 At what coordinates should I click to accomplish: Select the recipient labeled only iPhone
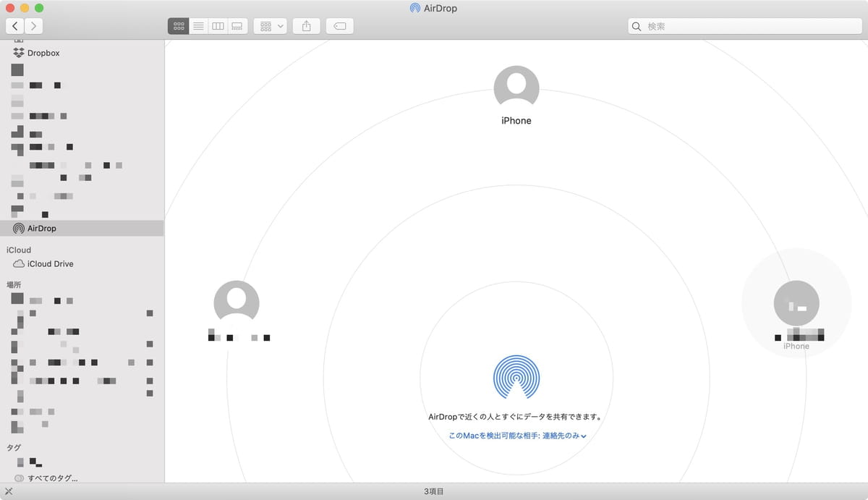point(516,96)
